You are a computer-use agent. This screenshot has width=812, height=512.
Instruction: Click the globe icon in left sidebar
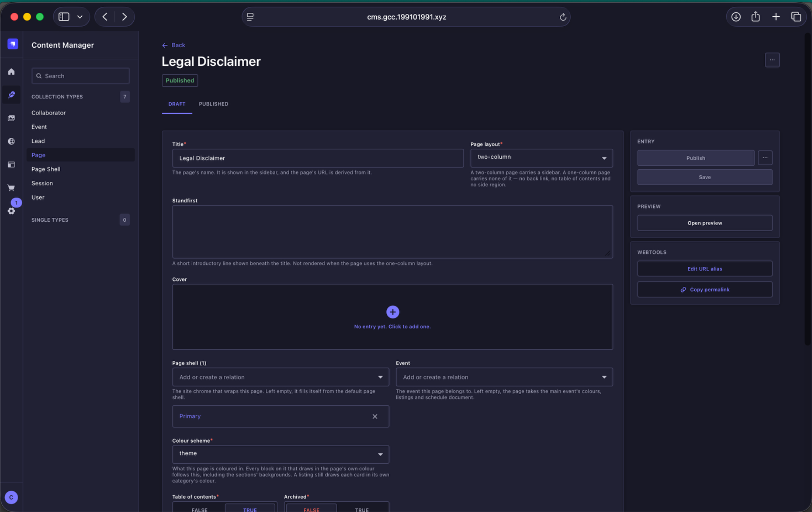point(12,141)
